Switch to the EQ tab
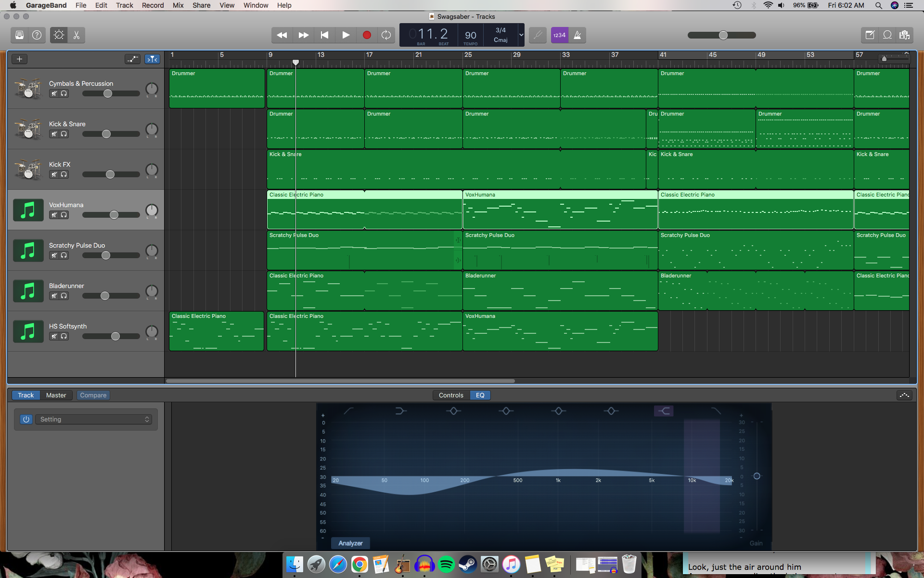 click(x=480, y=395)
